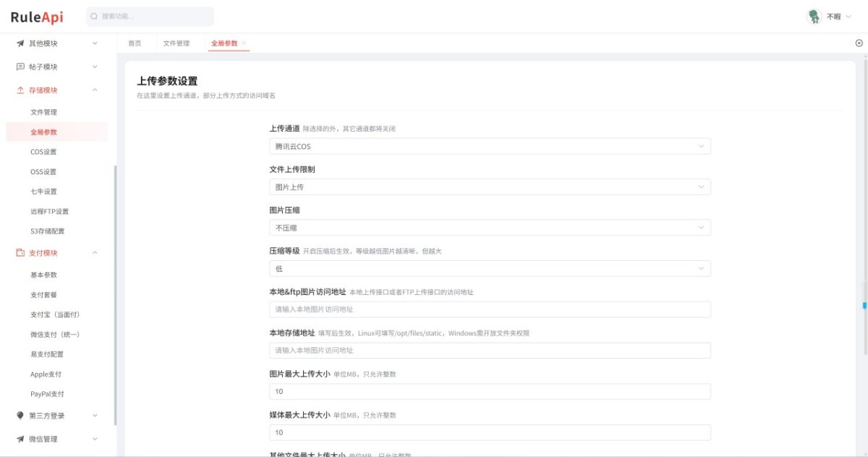
Task: Click the paper plane icon beside 其他模块
Action: 20,43
